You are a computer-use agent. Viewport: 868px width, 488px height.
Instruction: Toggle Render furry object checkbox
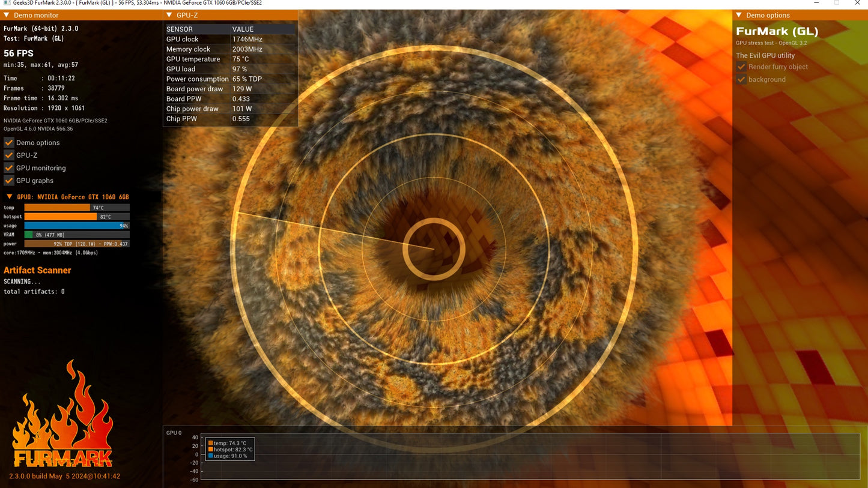coord(741,67)
